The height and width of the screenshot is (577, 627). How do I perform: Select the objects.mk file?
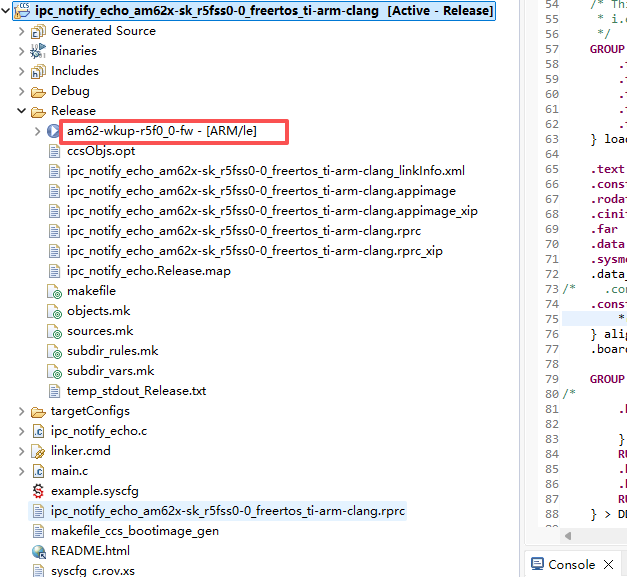pyautogui.click(x=99, y=311)
